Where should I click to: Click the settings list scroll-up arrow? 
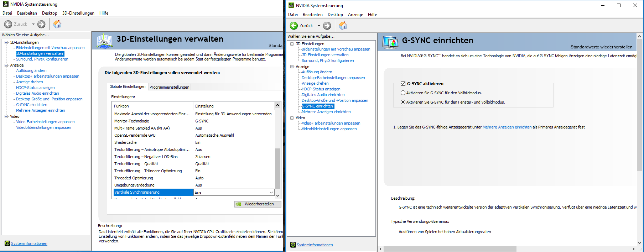pyautogui.click(x=277, y=105)
